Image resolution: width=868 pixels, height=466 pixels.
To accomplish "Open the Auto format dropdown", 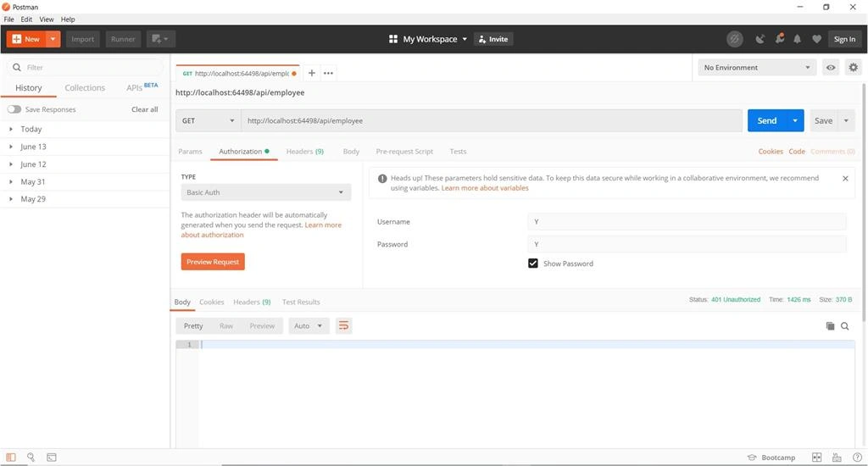I will point(309,326).
